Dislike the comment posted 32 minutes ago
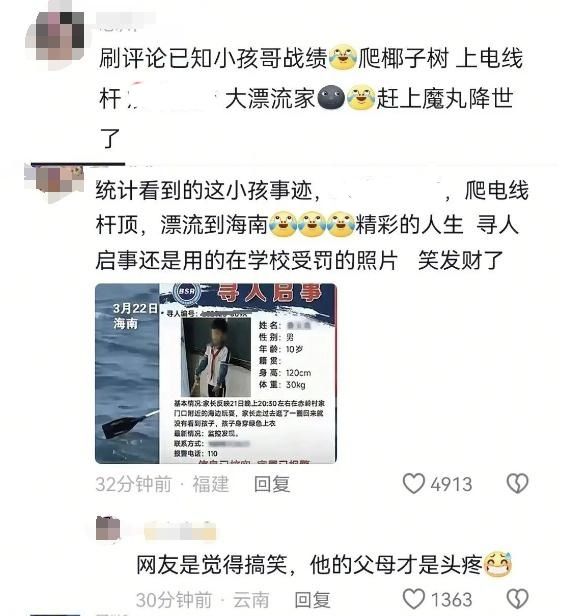This screenshot has height=616, width=564. click(517, 483)
